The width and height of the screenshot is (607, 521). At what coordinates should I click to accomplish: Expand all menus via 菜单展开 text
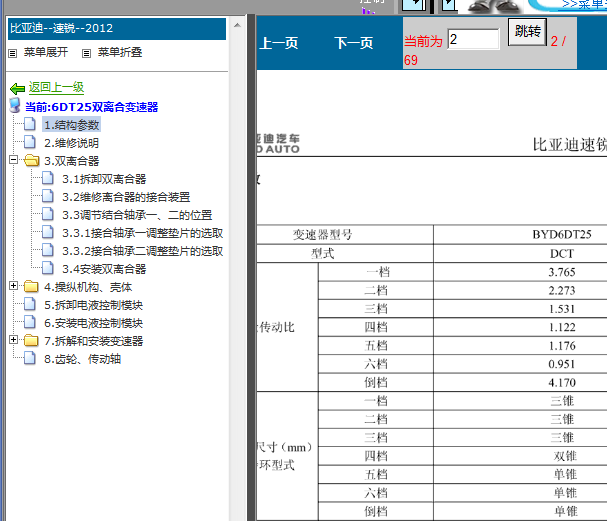click(46, 52)
